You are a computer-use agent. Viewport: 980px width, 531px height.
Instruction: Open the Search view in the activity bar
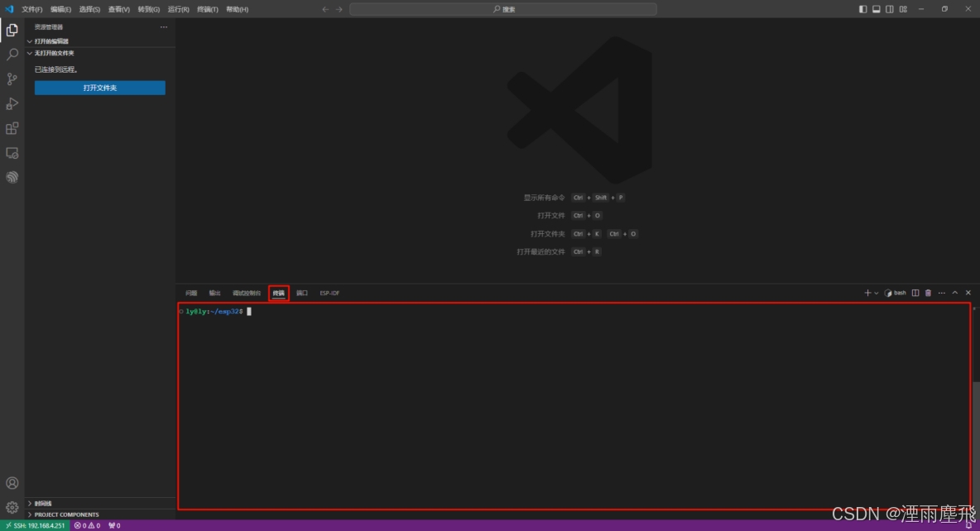tap(12, 55)
